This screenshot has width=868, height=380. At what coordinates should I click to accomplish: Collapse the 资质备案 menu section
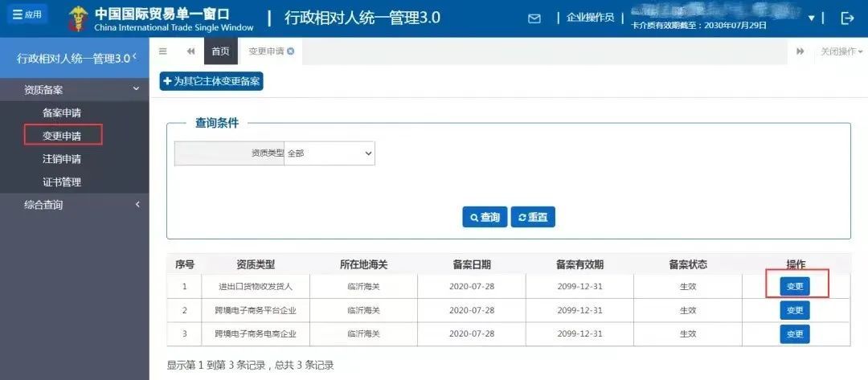[75, 90]
